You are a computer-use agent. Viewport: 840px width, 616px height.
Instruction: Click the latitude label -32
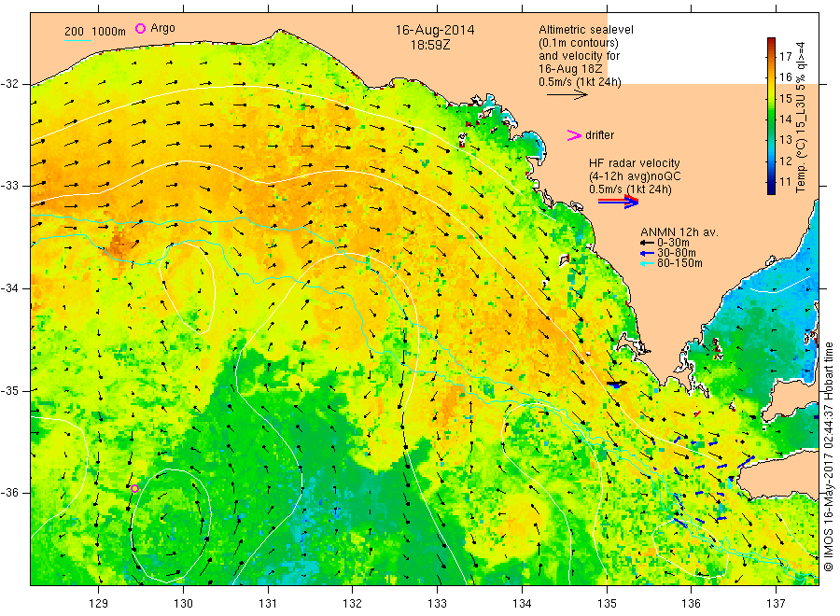coord(9,84)
